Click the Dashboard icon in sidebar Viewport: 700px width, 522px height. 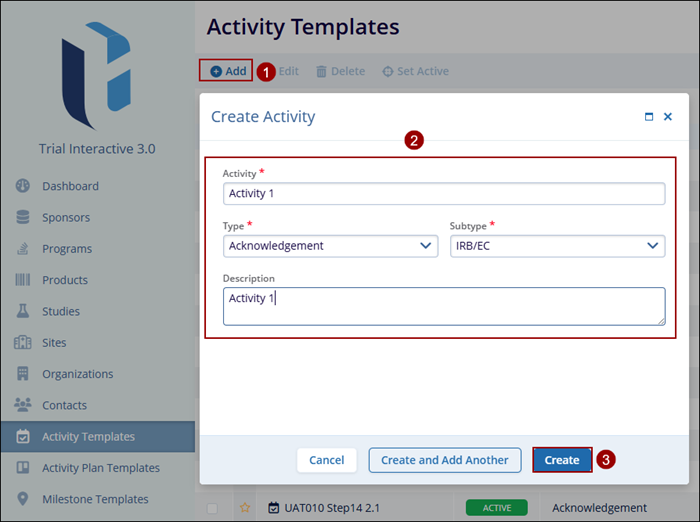22,186
